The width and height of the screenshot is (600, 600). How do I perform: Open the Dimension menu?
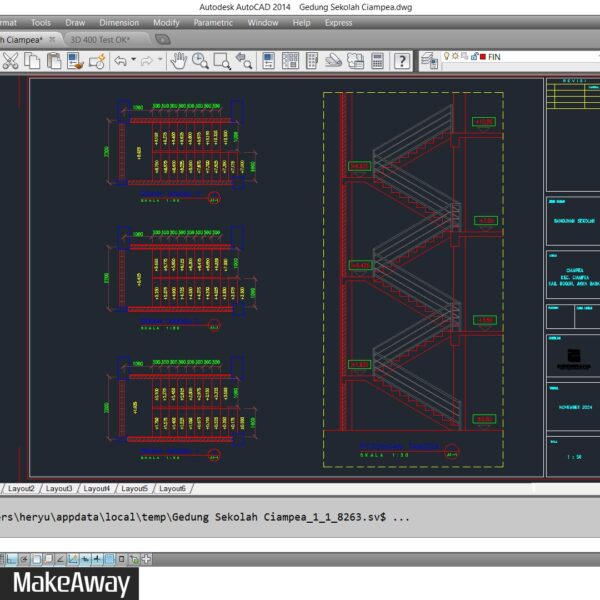[x=119, y=22]
